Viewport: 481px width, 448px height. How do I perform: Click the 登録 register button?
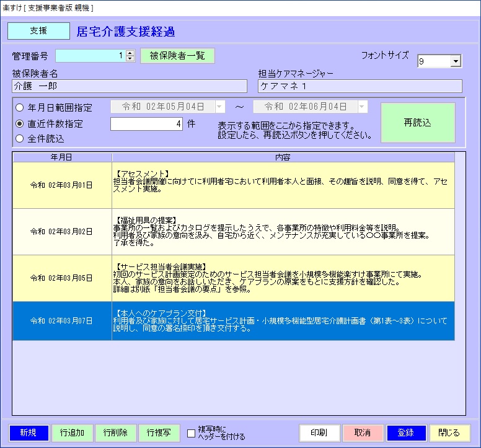(406, 433)
